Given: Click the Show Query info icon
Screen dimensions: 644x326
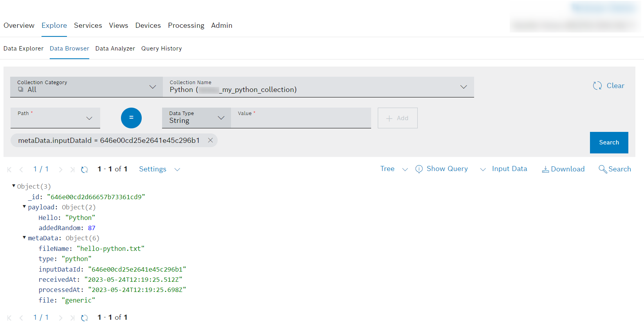Looking at the screenshot, I should pyautogui.click(x=419, y=169).
